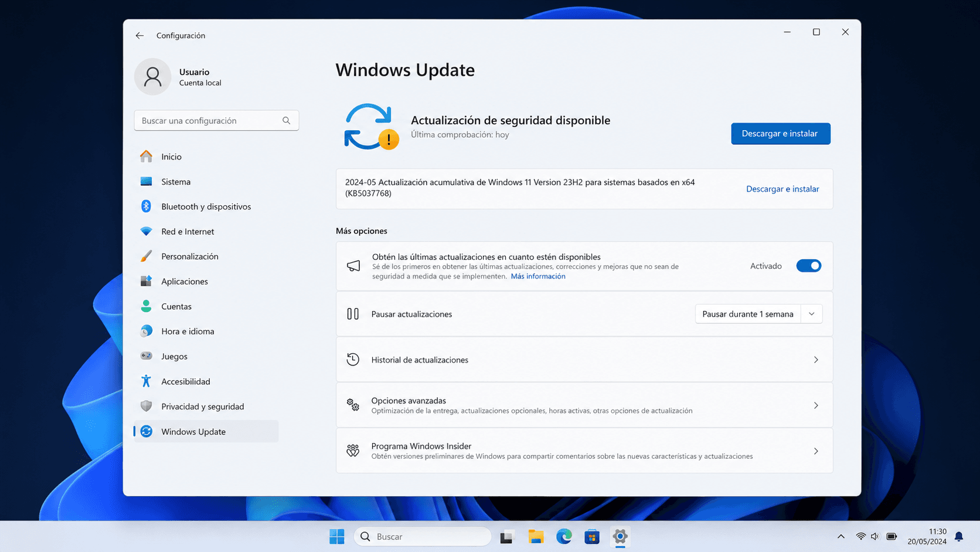980x552 pixels.
Task: Click the blue Descargar e instalar button
Action: pyautogui.click(x=780, y=133)
